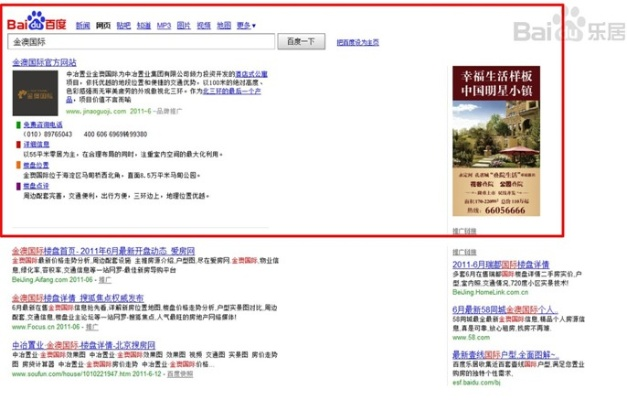Expand the 更多 dropdown menu
This screenshot has width=627, height=400.
pyautogui.click(x=246, y=26)
